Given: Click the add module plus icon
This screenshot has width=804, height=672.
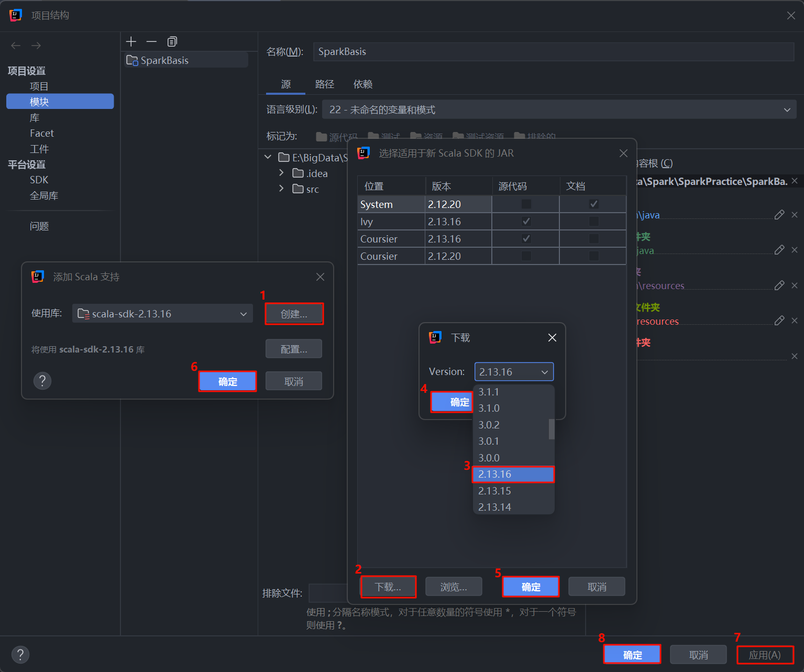Looking at the screenshot, I should (131, 41).
